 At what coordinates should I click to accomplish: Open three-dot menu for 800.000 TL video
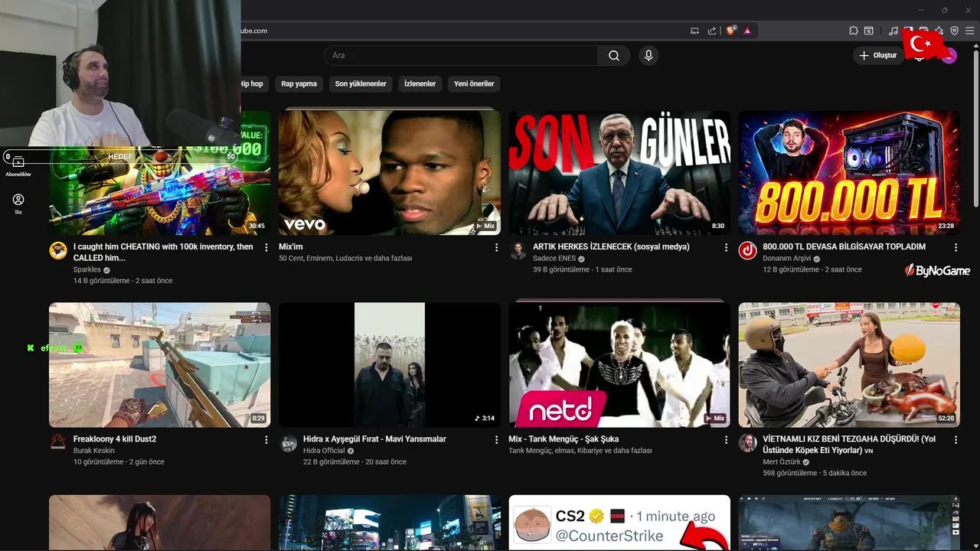[x=955, y=247]
